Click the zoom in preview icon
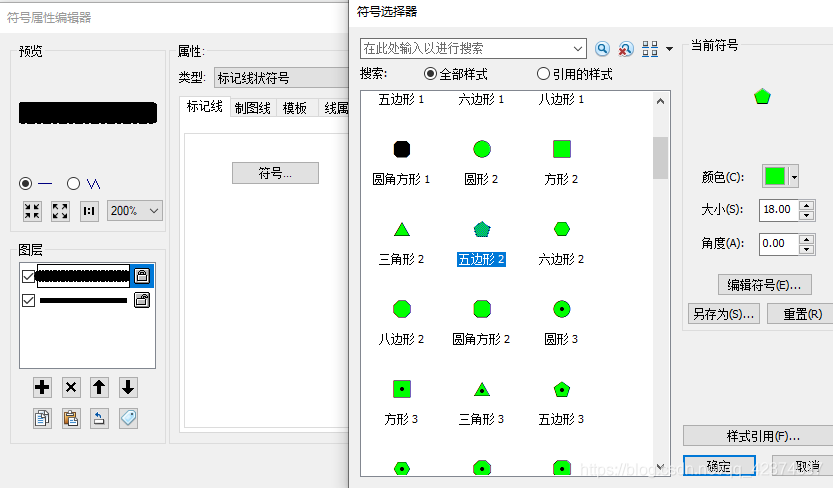 point(60,211)
